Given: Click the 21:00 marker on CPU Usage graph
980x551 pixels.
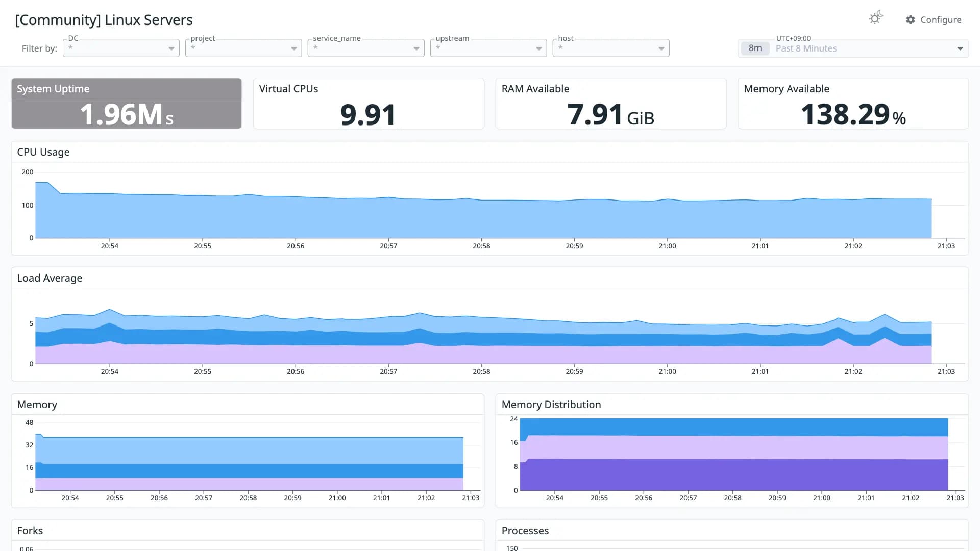Looking at the screenshot, I should (x=667, y=246).
